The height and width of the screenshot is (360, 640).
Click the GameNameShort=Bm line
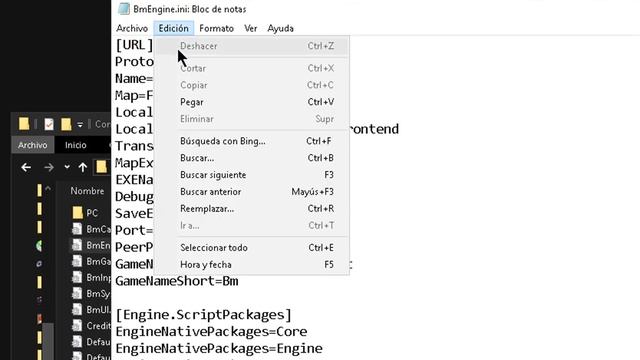177,281
